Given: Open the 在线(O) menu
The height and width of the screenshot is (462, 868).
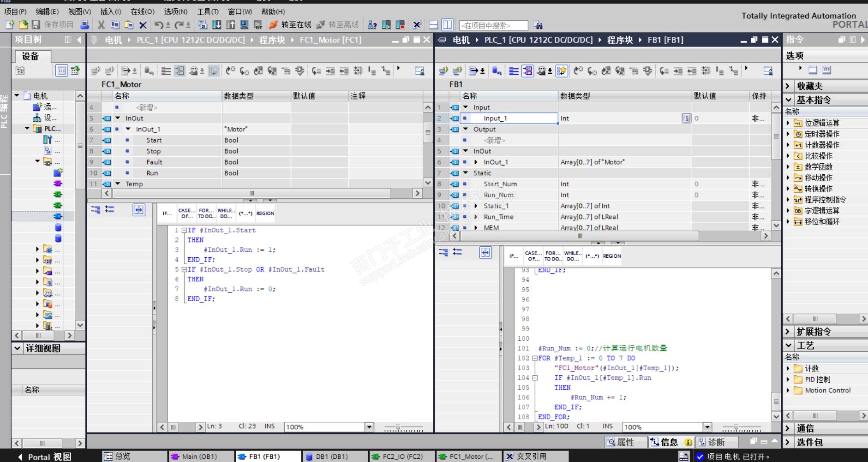Looking at the screenshot, I should 142,12.
